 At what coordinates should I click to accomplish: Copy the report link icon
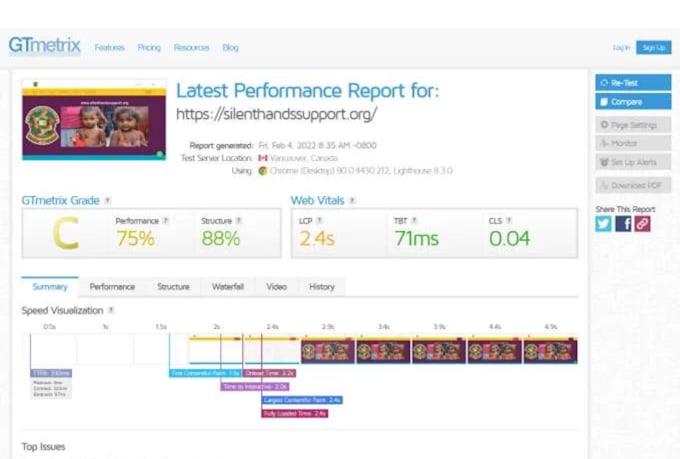pyautogui.click(x=642, y=224)
